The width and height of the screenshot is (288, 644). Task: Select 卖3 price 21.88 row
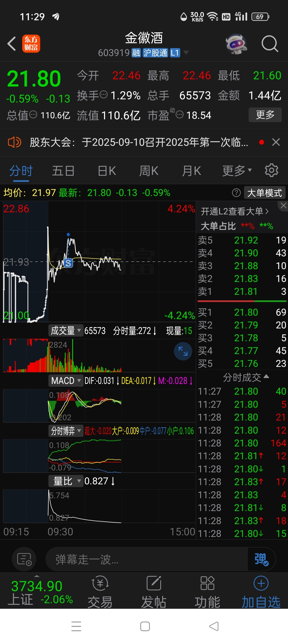click(x=242, y=266)
